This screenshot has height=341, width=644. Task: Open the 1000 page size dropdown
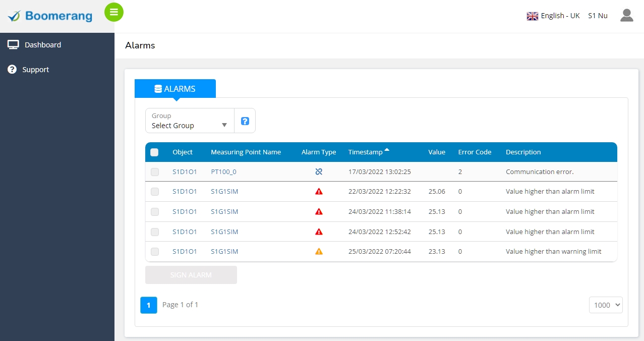tap(606, 305)
